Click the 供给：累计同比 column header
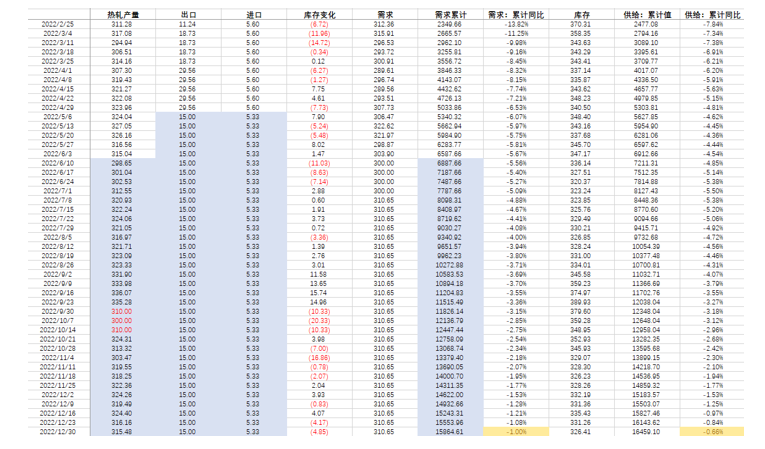This screenshot has width=765, height=449. pyautogui.click(x=712, y=15)
